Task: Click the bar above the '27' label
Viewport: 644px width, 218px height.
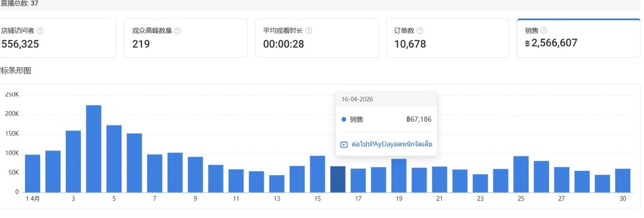Action: 562,180
